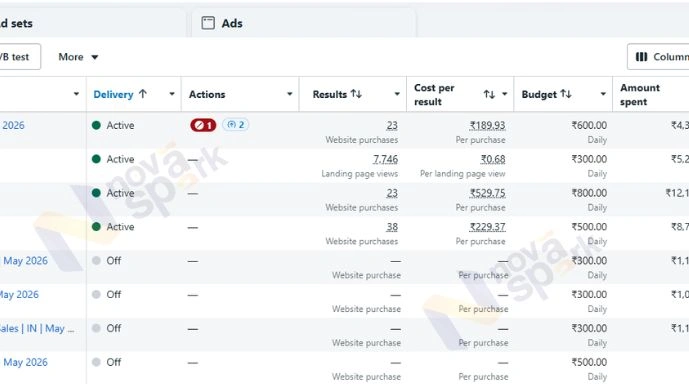Open the Cost per result dropdown arrow
This screenshot has height=384, width=689.
(x=504, y=94)
